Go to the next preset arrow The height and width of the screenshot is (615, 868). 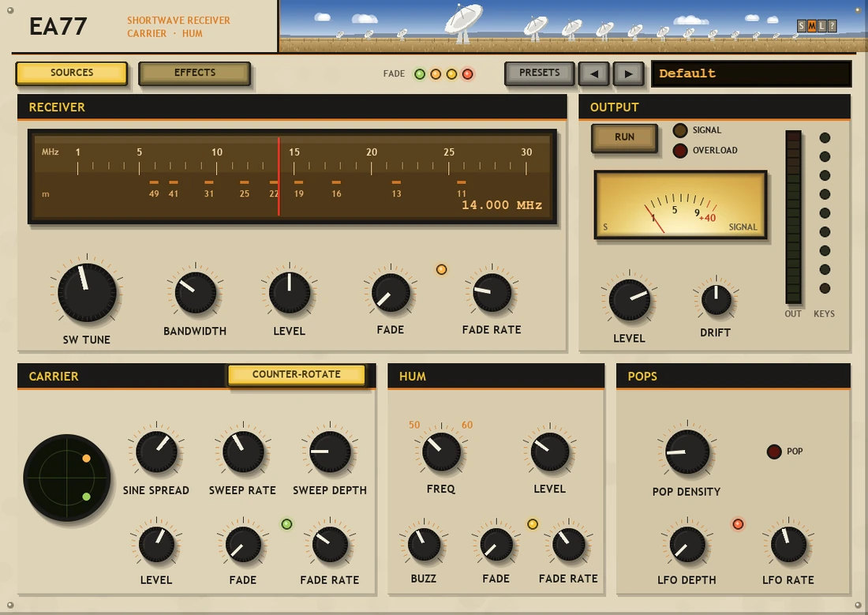click(x=628, y=73)
